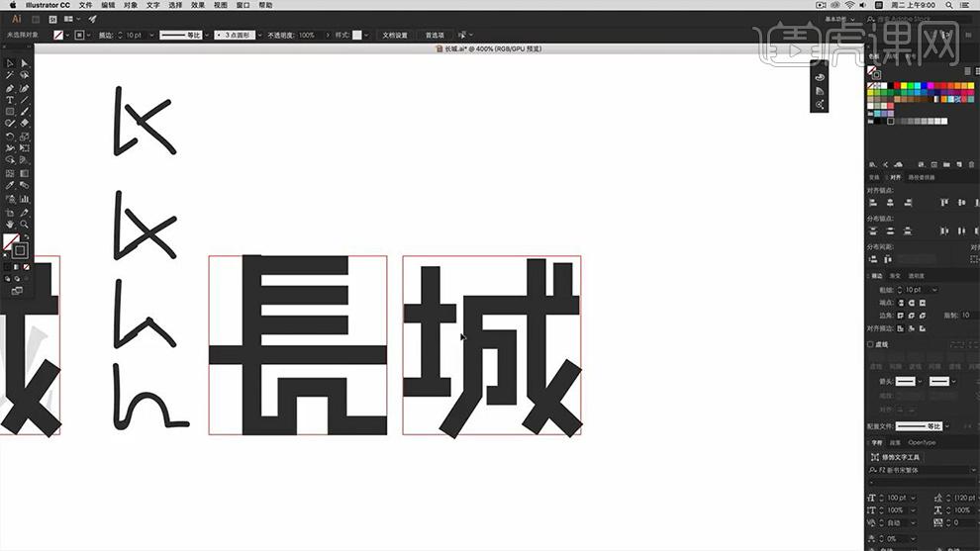This screenshot has height=551, width=980.
Task: Select the Mesh tool
Action: click(x=10, y=174)
